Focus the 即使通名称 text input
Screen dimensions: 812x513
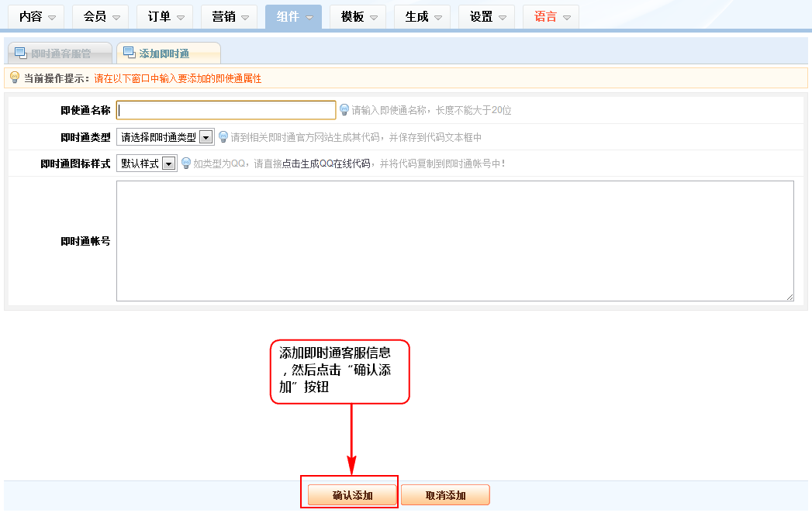pos(226,110)
